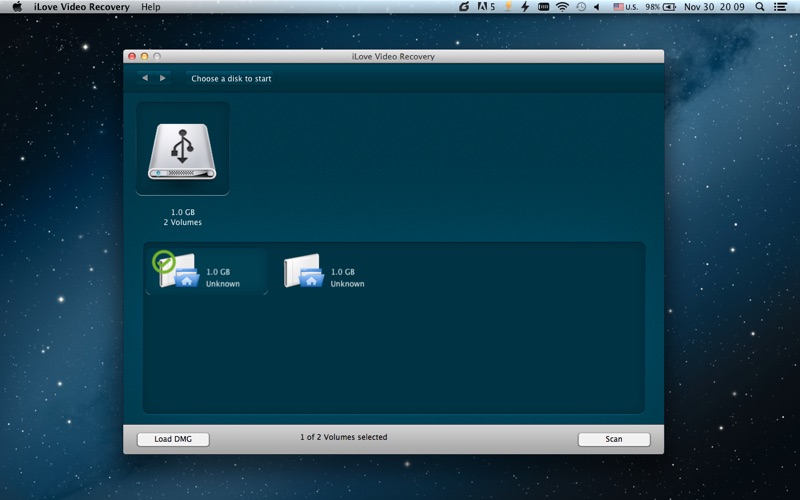Click the 'Choose a disk to start' breadcrumb

(231, 79)
